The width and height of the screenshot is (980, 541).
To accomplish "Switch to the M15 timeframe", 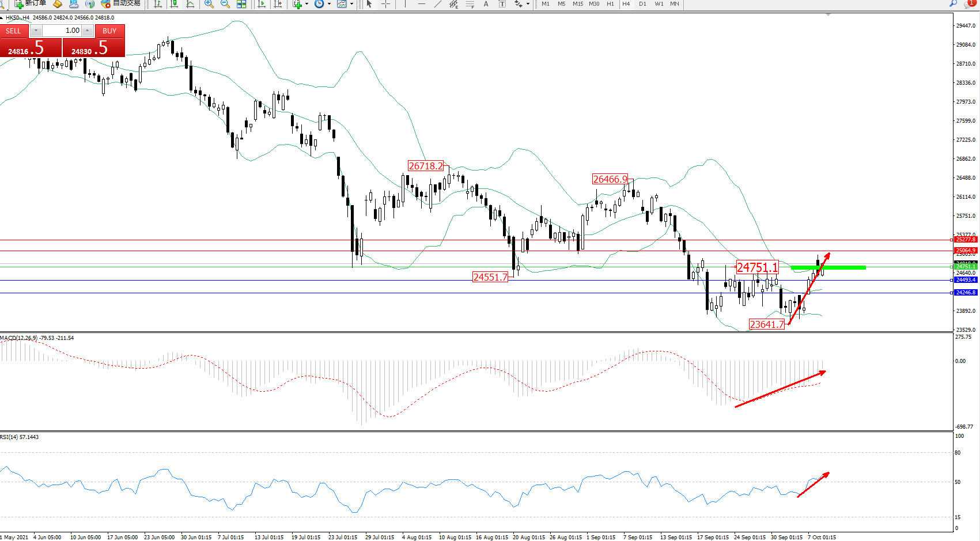I will (577, 4).
